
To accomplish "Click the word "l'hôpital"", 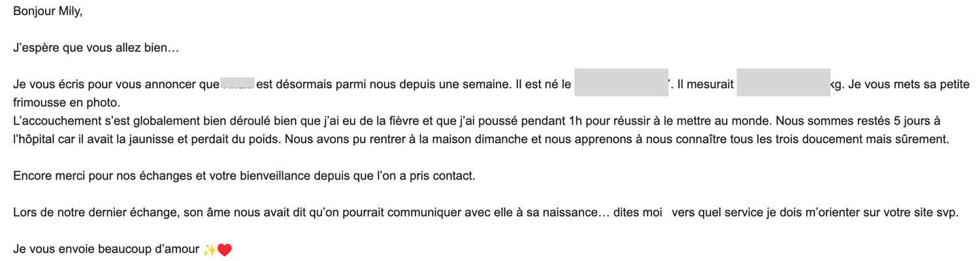I will pos(35,139).
